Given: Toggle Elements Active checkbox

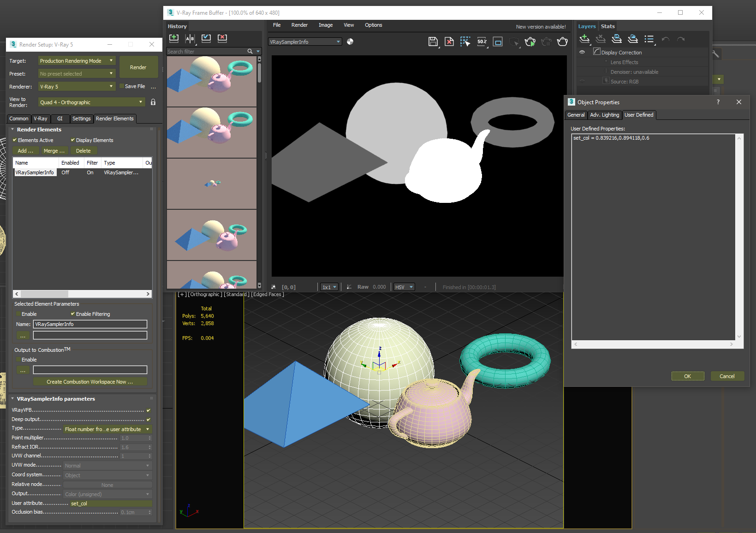Looking at the screenshot, I should pyautogui.click(x=14, y=140).
